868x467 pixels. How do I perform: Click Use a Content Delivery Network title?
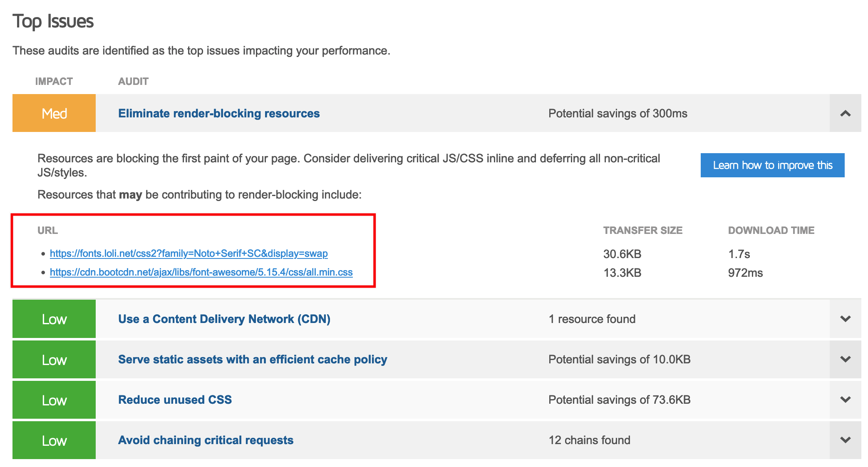pos(224,319)
